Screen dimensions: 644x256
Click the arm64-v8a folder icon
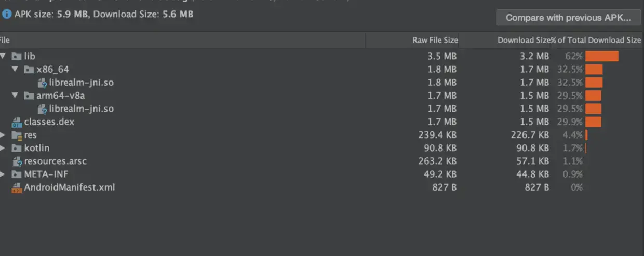tap(29, 96)
